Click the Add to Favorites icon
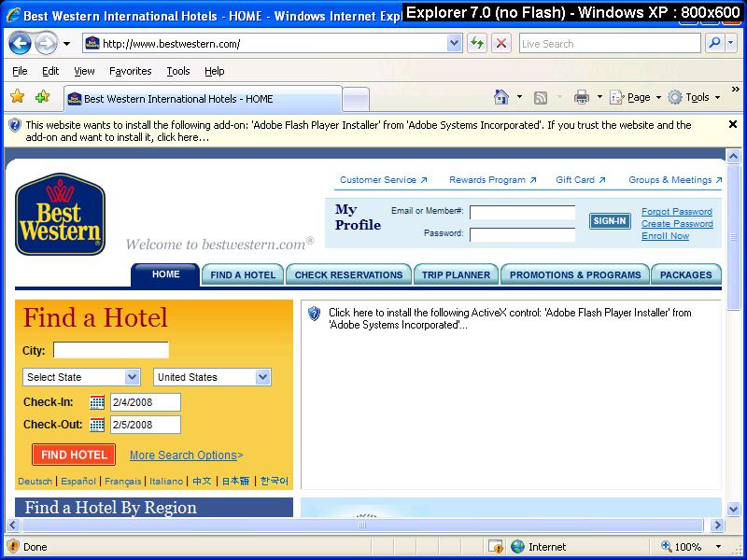The width and height of the screenshot is (747, 560). pos(42,97)
